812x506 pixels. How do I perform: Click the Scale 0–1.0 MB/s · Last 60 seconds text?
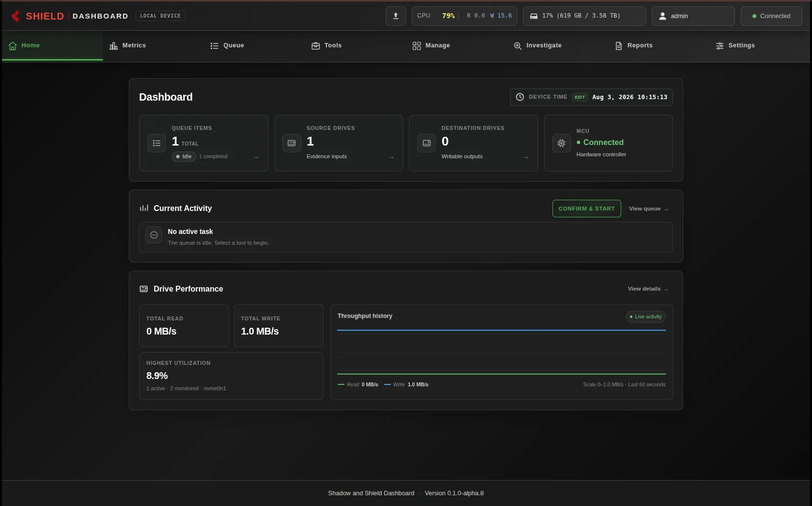(x=624, y=385)
